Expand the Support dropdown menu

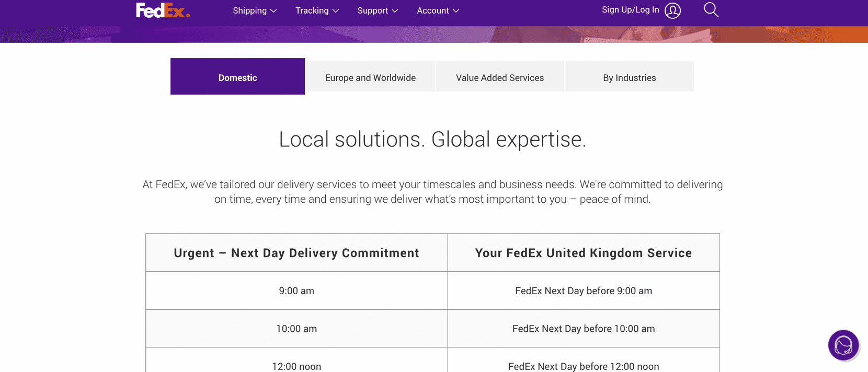(x=396, y=10)
